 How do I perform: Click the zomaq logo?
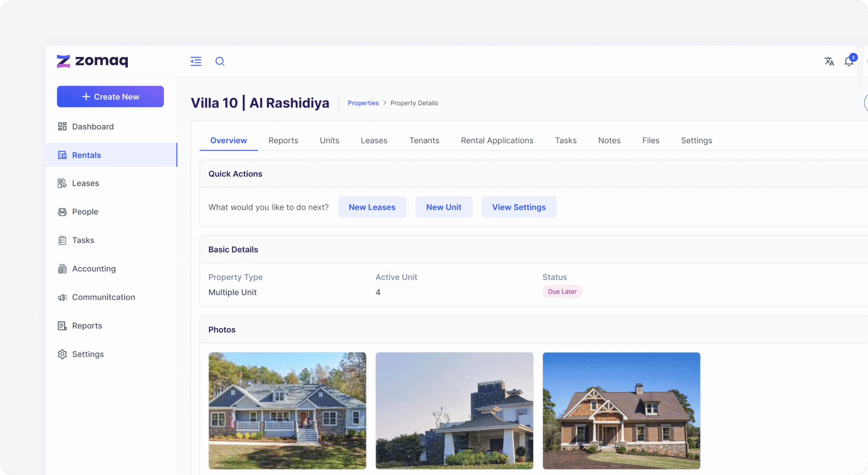[92, 61]
